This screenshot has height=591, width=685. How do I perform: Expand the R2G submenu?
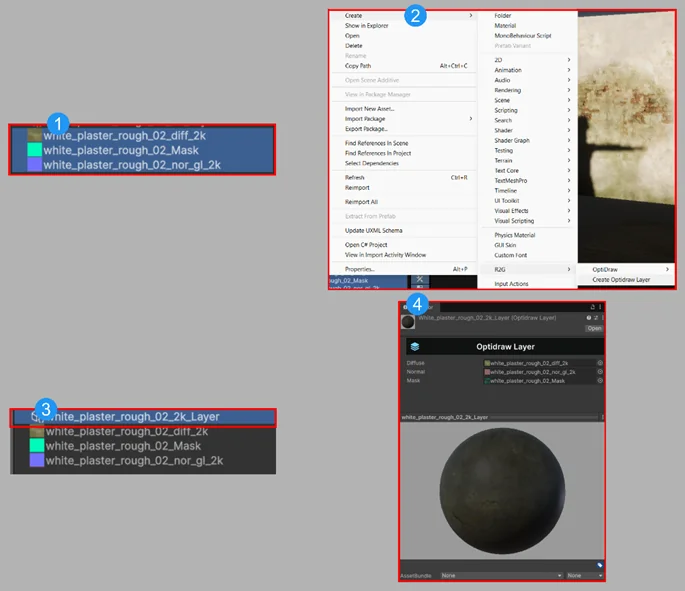pos(528,270)
